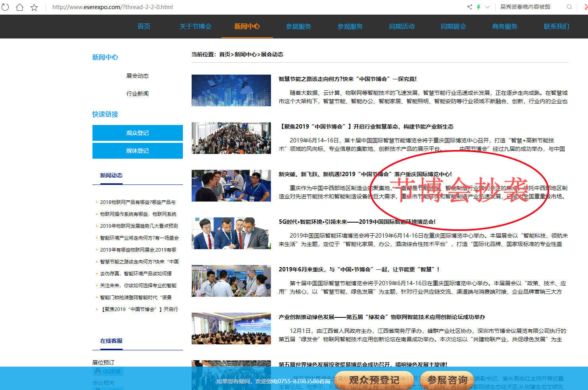588x390 pixels.
Task: Click the 展位预订 label in the sidebar
Action: pos(103,363)
